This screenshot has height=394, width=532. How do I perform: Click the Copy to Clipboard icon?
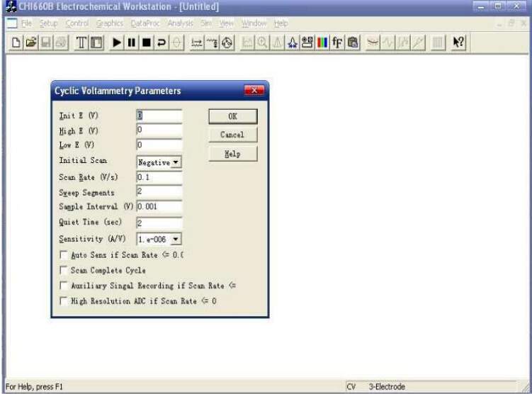coord(353,43)
